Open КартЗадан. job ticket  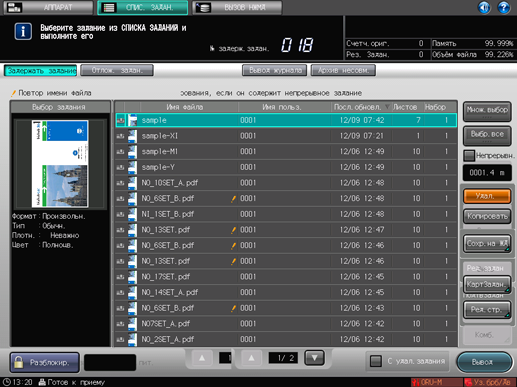coord(487,284)
